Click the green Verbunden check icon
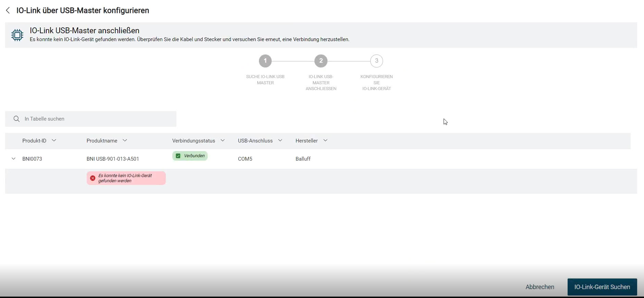The width and height of the screenshot is (644, 298). pyautogui.click(x=178, y=156)
